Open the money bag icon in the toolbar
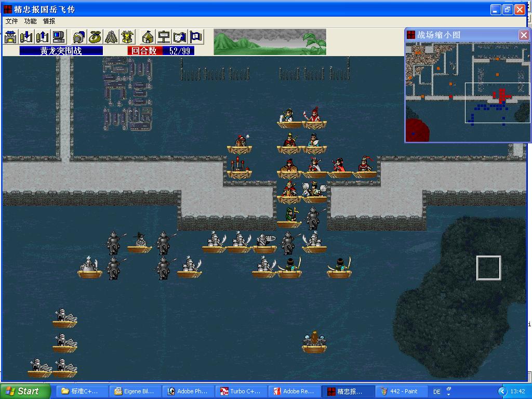The width and height of the screenshot is (532, 399). click(x=96, y=37)
